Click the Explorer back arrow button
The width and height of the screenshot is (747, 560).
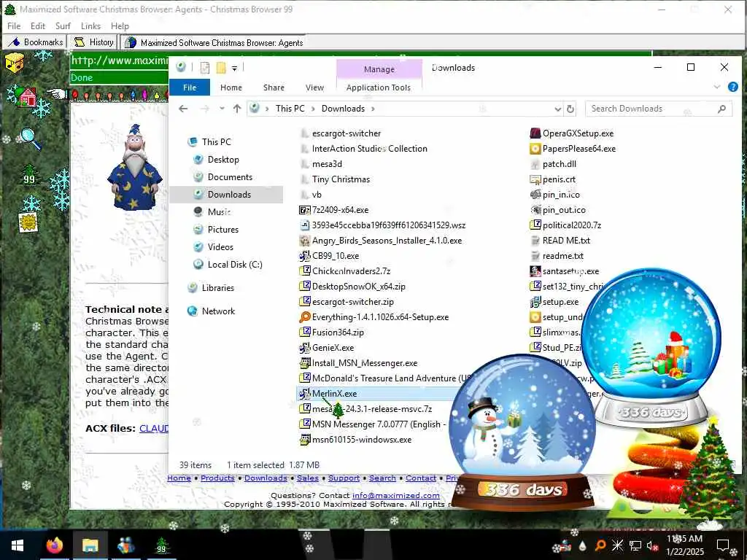(183, 109)
